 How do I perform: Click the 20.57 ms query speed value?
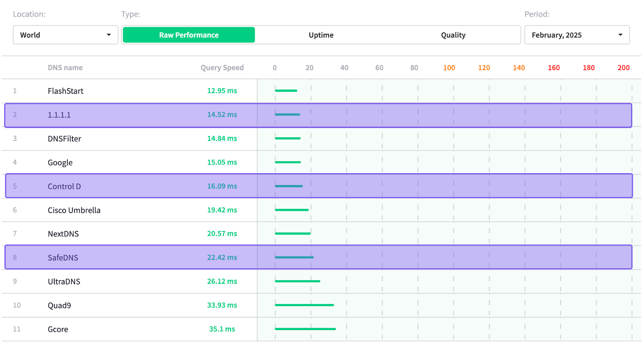pos(222,233)
